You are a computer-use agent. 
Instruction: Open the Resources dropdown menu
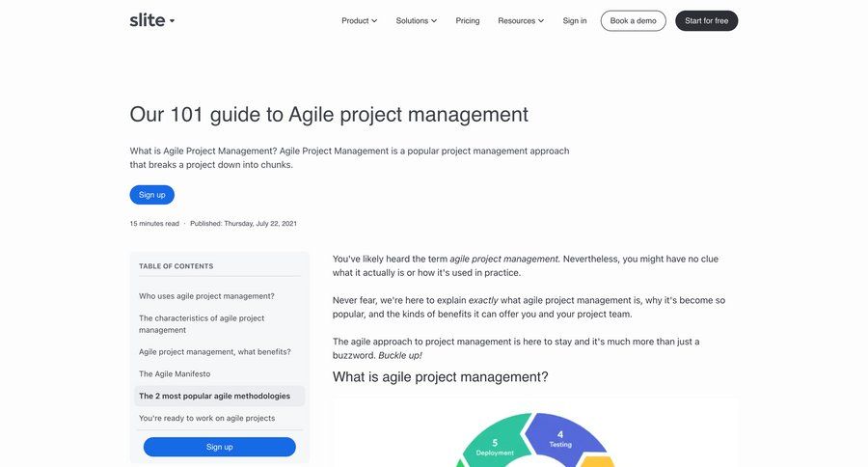[521, 20]
